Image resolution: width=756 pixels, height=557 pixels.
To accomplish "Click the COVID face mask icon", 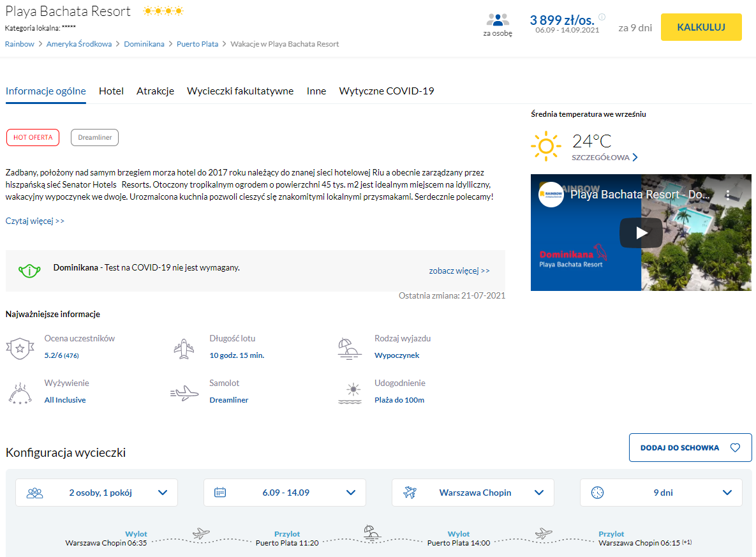I will tap(29, 271).
